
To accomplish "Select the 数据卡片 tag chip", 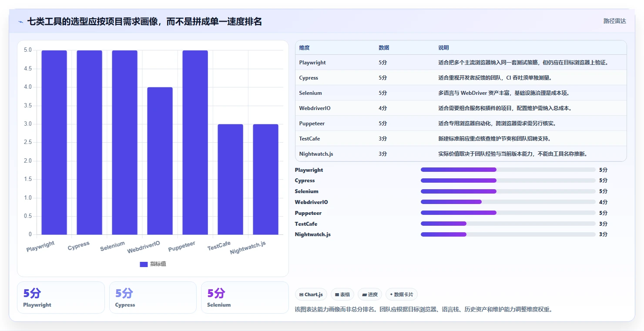I will pos(402,294).
